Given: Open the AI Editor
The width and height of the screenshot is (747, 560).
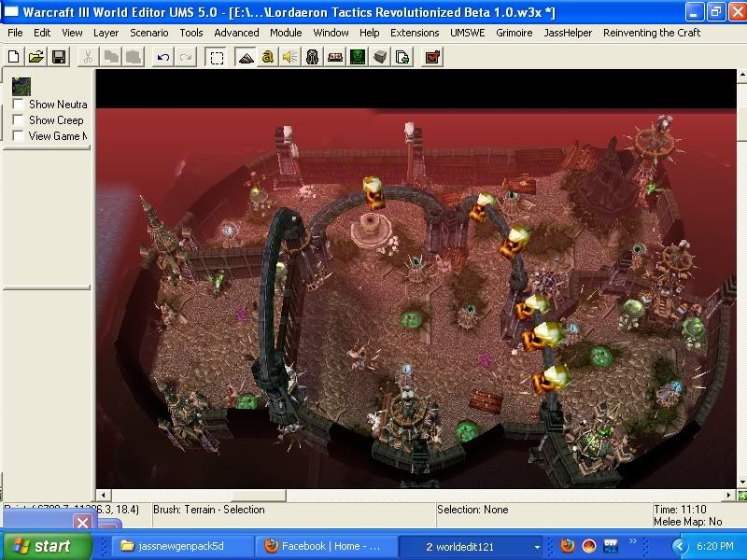Looking at the screenshot, I should (359, 57).
